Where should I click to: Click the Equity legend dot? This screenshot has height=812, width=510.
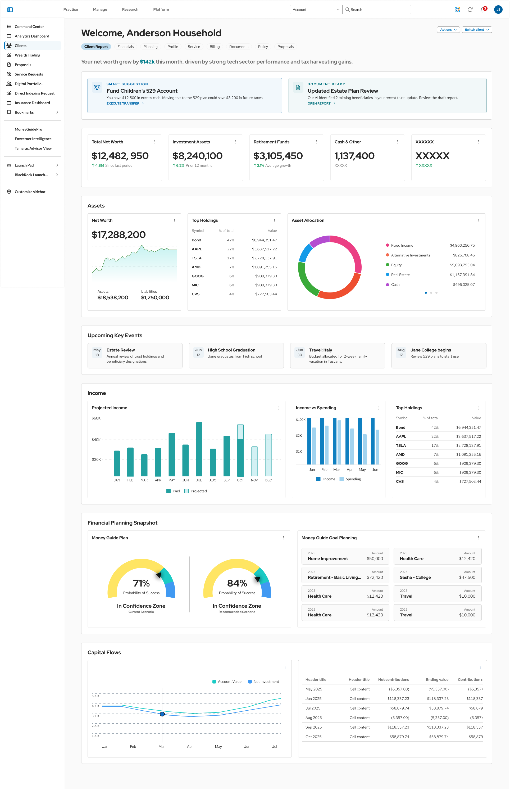point(387,265)
